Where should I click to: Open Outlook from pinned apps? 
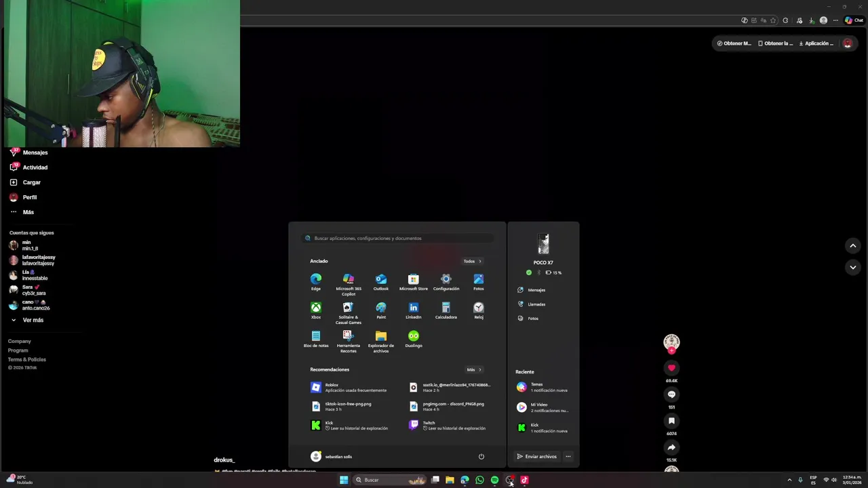[381, 282]
